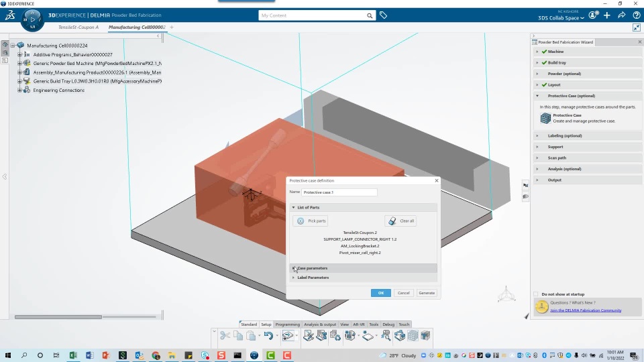The width and height of the screenshot is (644, 362).
Task: Open Excel from the Windows taskbar
Action: pyautogui.click(x=73, y=355)
